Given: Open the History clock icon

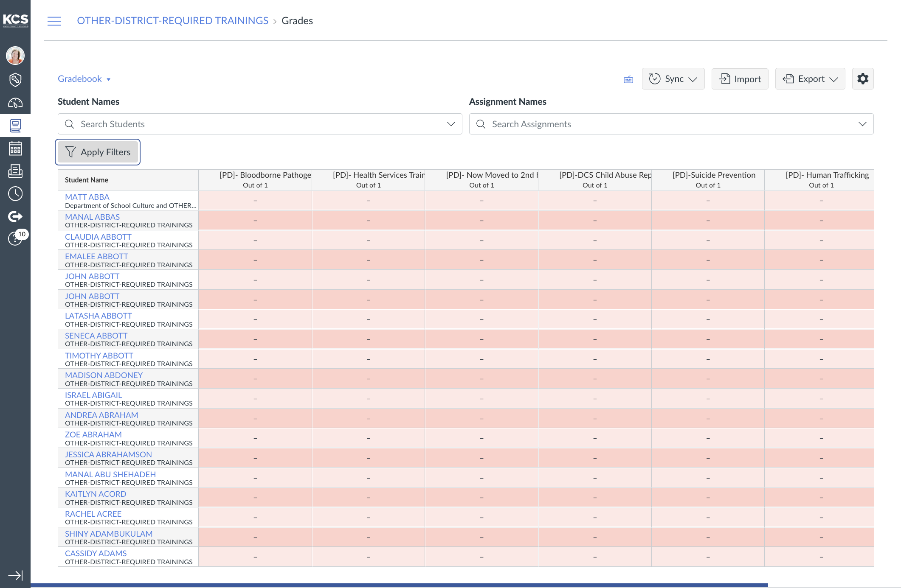Looking at the screenshot, I should tap(15, 194).
